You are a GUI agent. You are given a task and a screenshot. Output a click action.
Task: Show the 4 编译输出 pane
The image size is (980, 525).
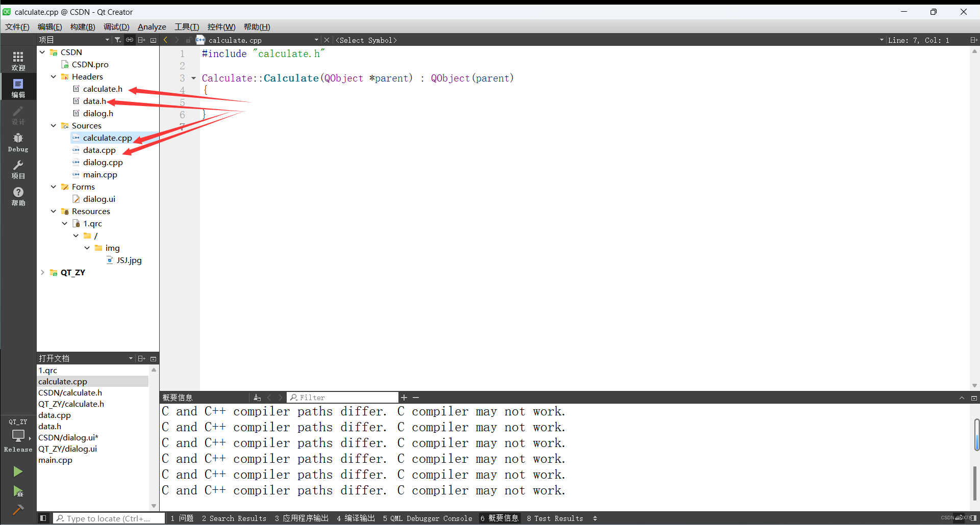click(356, 518)
